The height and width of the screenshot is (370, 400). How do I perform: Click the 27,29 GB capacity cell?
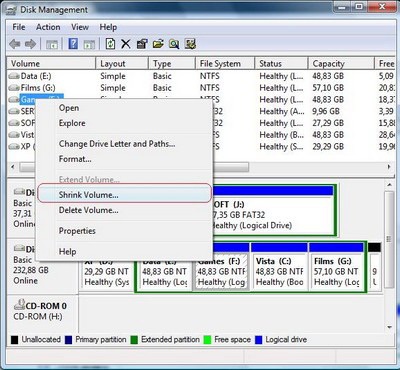[x=328, y=123]
